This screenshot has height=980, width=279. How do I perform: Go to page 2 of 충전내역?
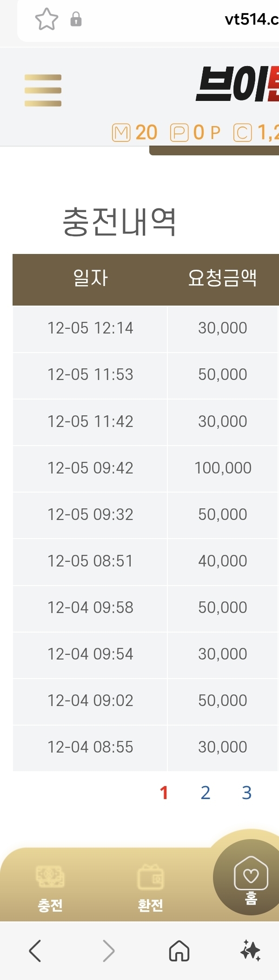[x=206, y=793]
